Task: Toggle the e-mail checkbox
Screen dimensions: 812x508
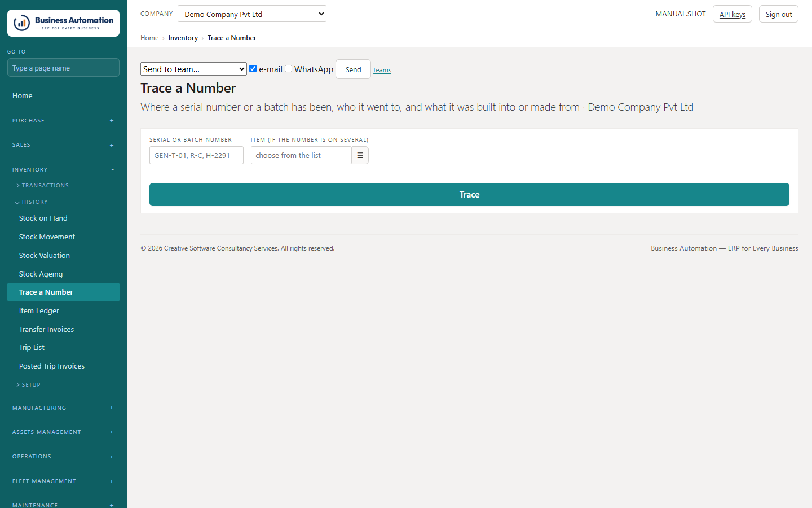Action: coord(253,68)
